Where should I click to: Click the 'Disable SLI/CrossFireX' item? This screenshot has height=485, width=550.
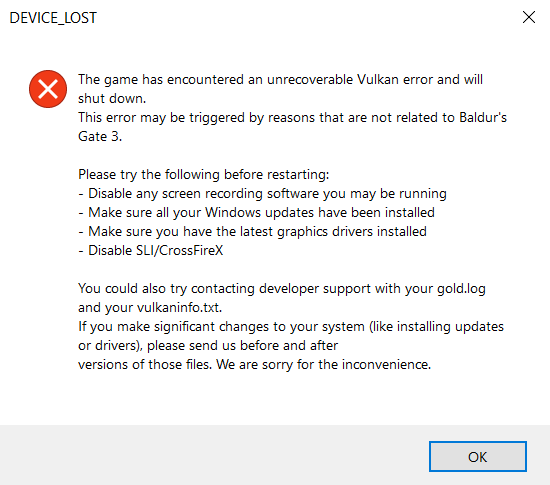click(150, 250)
